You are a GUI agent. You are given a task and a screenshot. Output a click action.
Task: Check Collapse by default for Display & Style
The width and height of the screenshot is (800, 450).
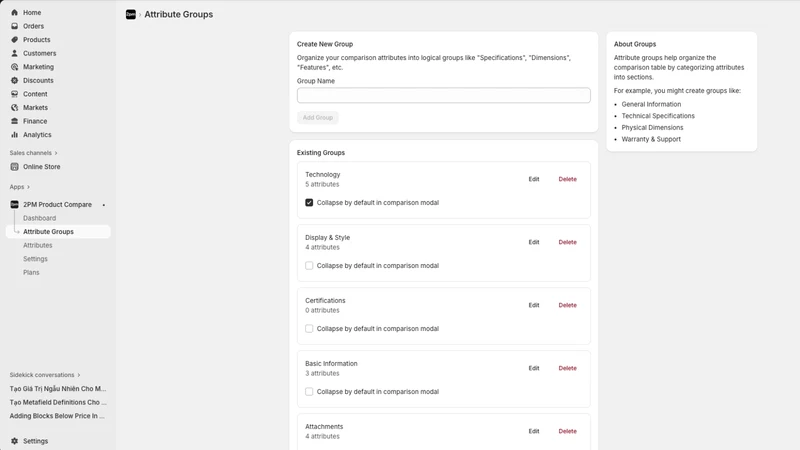tap(309, 266)
